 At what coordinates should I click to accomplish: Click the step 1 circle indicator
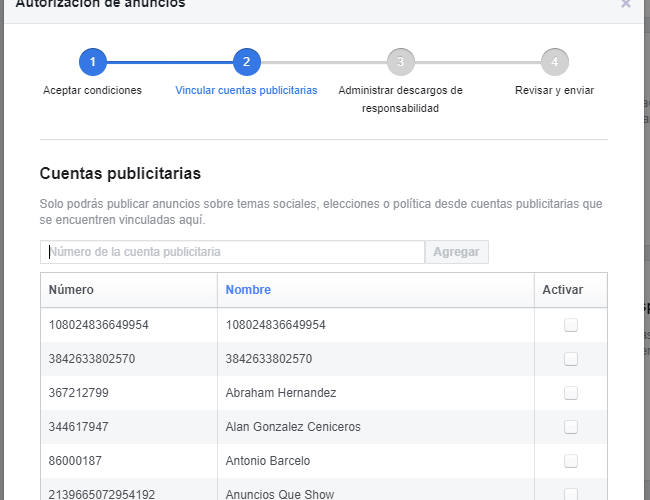(x=92, y=62)
